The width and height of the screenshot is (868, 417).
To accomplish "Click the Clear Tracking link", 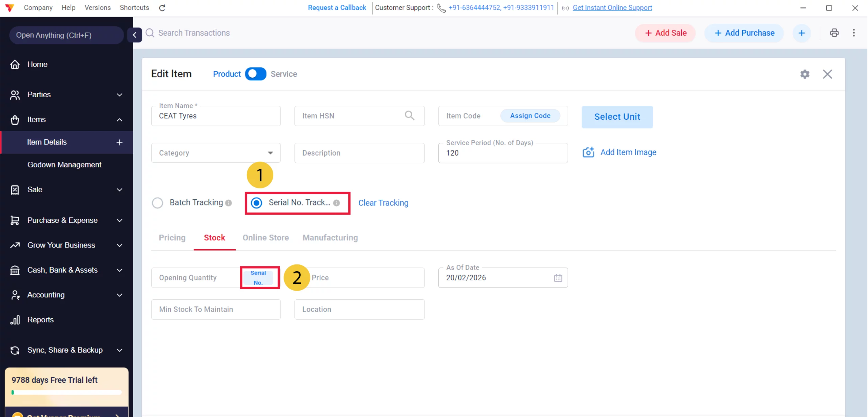I will (x=383, y=203).
